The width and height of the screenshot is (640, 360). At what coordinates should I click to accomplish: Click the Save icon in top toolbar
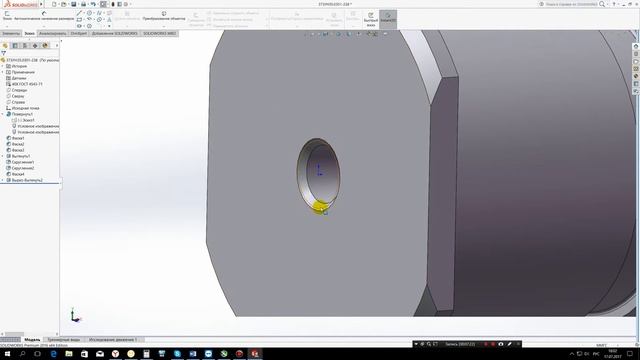pos(73,4)
